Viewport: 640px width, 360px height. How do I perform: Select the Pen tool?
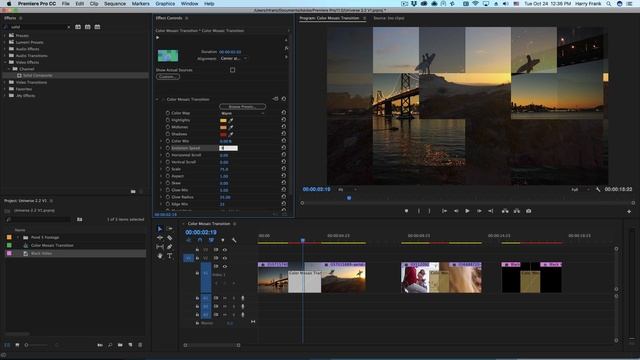point(170,247)
